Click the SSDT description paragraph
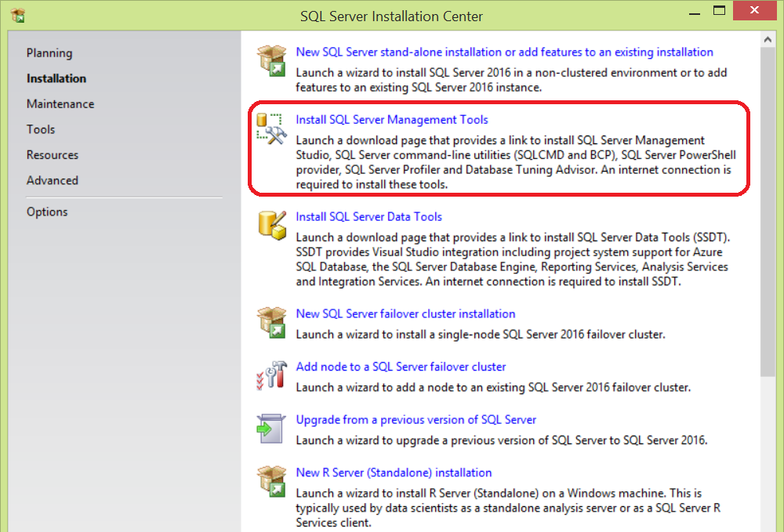The height and width of the screenshot is (532, 784). 513,259
